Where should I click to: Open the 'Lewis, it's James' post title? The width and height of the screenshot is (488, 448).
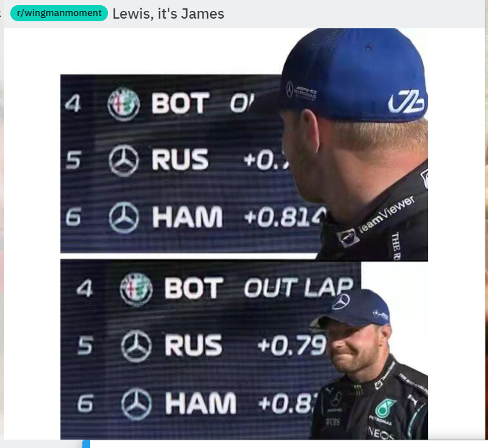click(168, 14)
